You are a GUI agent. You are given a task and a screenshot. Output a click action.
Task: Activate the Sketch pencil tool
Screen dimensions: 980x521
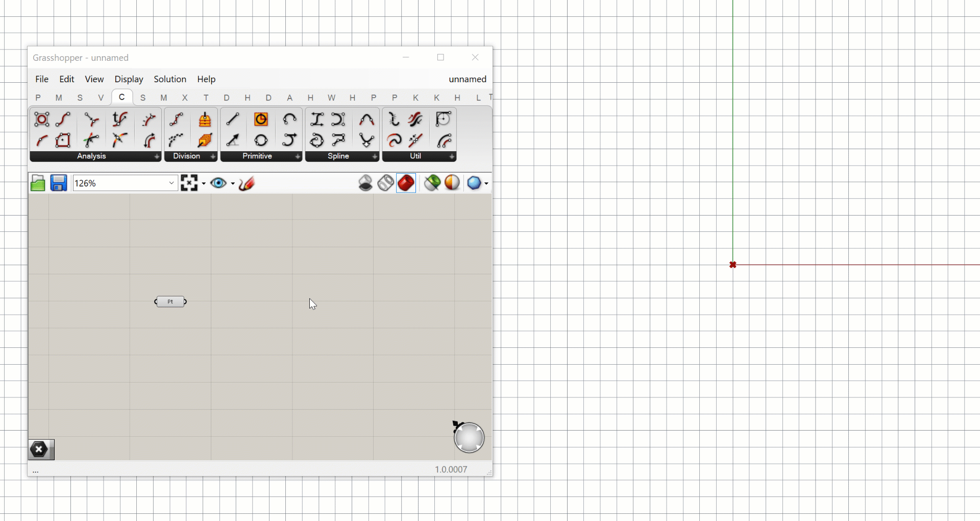pyautogui.click(x=247, y=183)
